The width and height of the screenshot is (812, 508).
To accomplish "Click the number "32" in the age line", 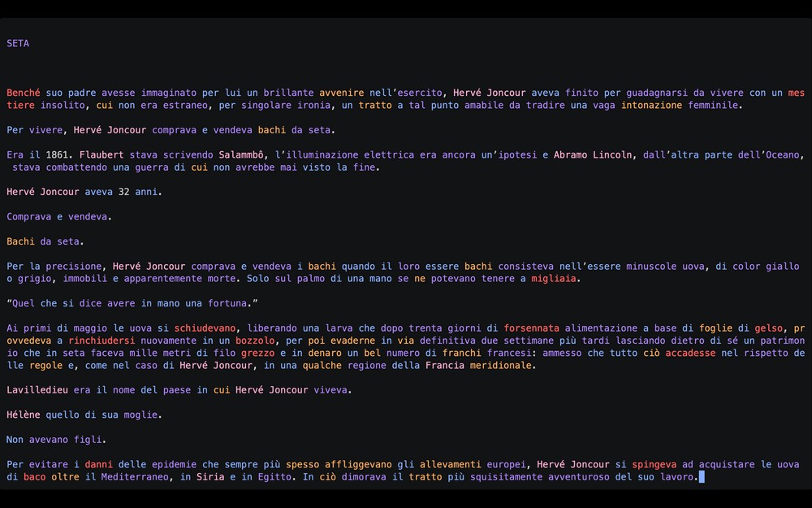I will click(x=123, y=192).
